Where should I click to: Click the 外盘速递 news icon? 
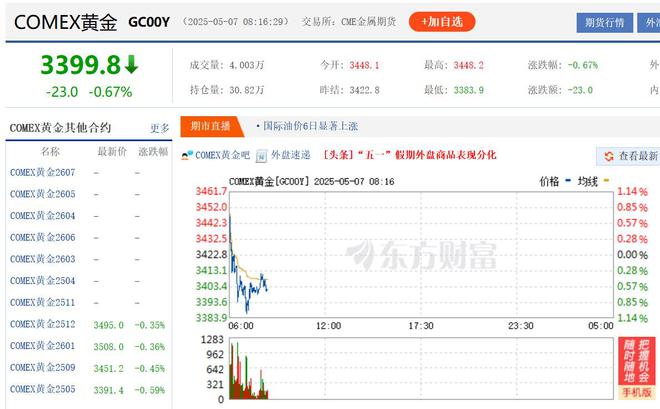(x=261, y=156)
